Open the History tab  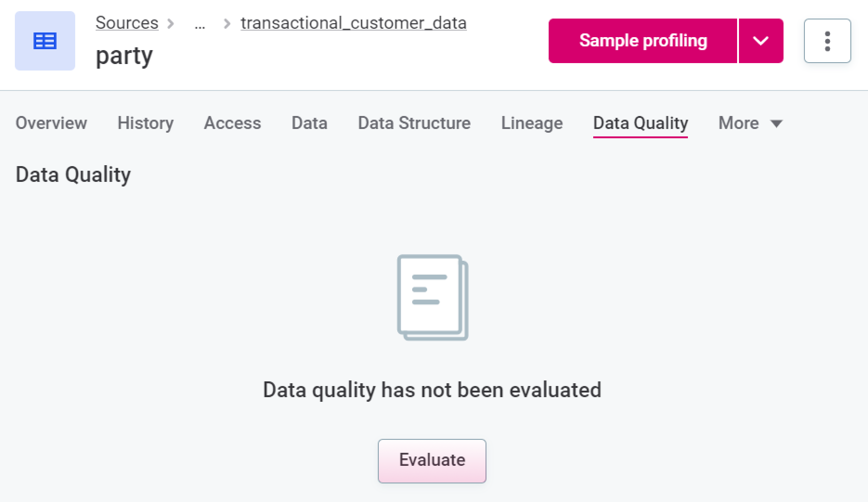pos(145,123)
